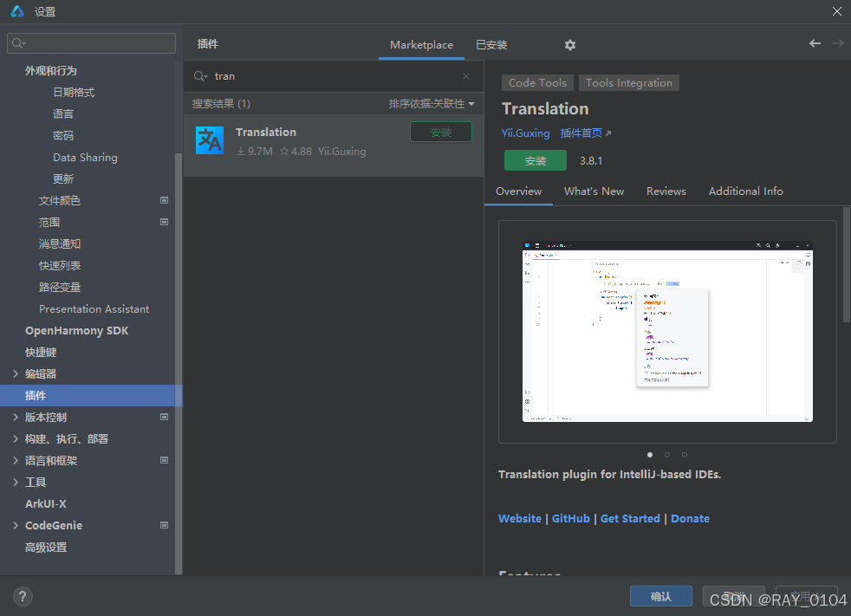Open the What's New tab
The width and height of the screenshot is (851, 616).
(x=594, y=191)
